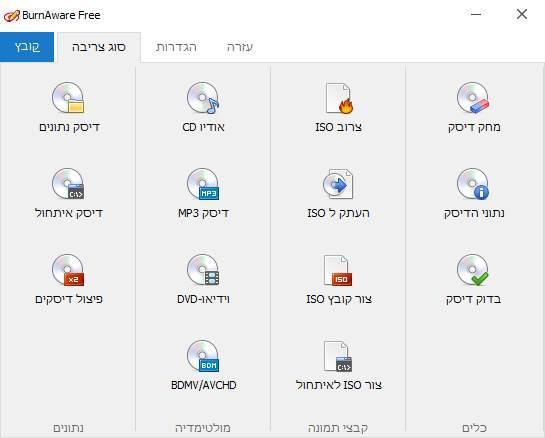Close the BurnAware Free window

(x=522, y=15)
